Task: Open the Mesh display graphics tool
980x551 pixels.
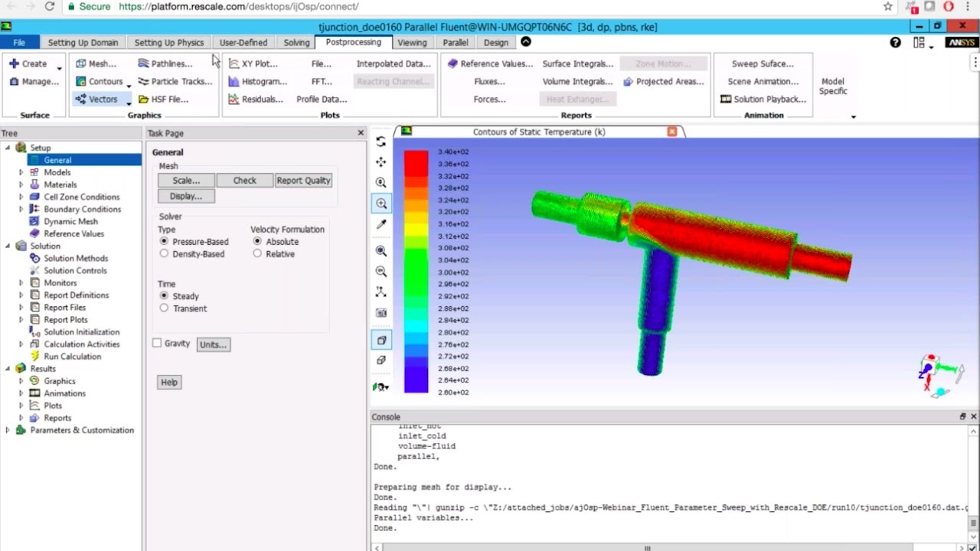Action: (96, 64)
